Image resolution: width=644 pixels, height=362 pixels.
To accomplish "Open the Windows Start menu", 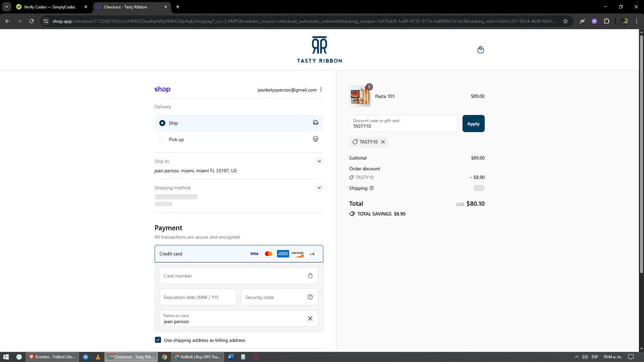I will pyautogui.click(x=6, y=357).
